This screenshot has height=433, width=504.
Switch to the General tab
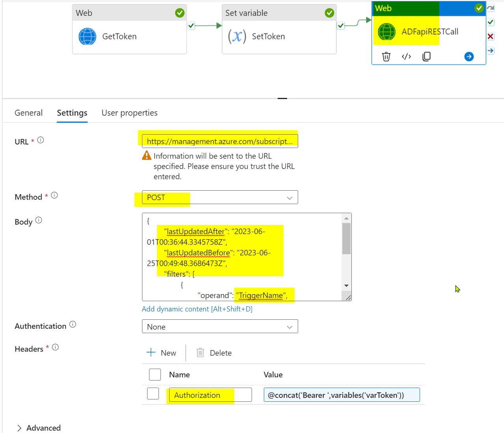click(28, 113)
